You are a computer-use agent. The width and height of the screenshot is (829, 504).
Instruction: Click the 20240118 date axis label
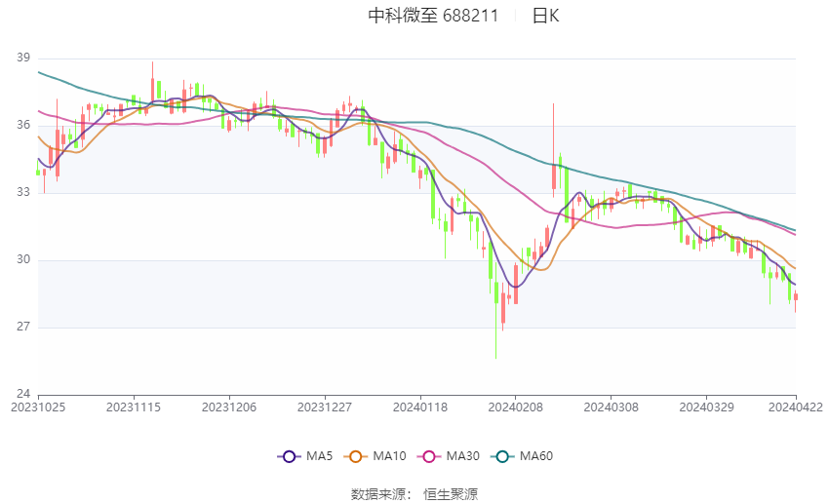click(x=420, y=407)
